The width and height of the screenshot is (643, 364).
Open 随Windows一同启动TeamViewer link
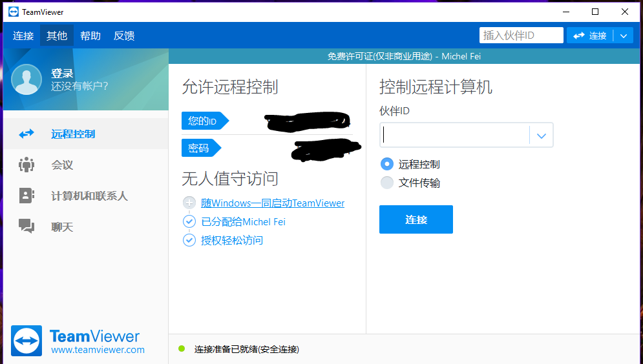pyautogui.click(x=273, y=203)
